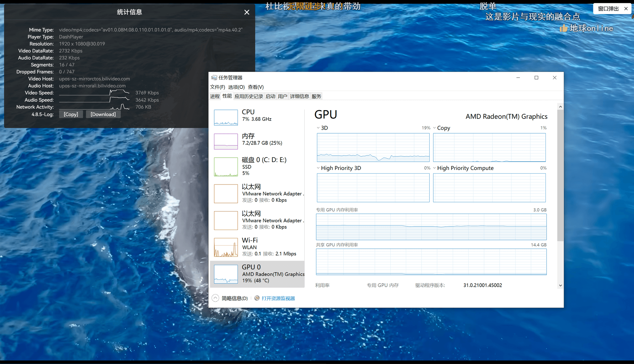This screenshot has width=634, height=364.
Task: Switch to the 启动 tab
Action: tap(270, 96)
